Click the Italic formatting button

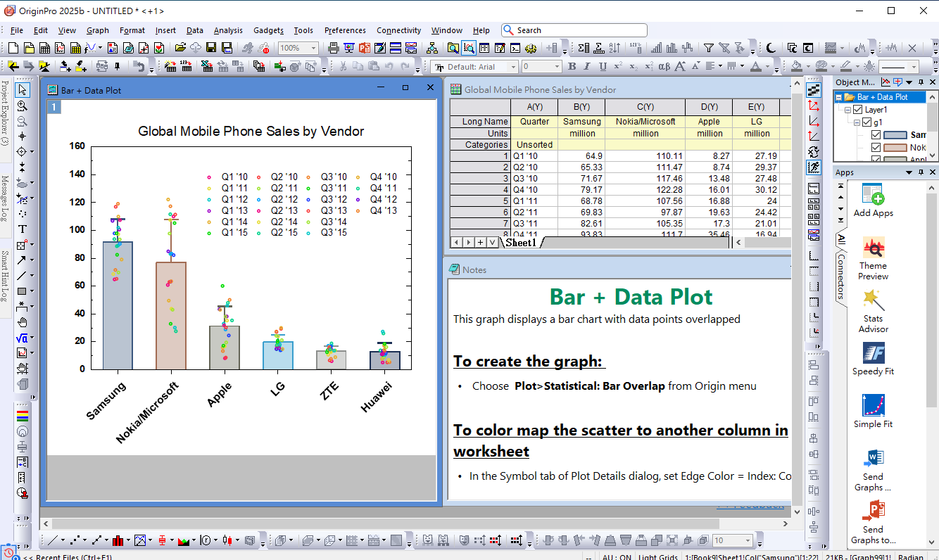[x=587, y=67]
